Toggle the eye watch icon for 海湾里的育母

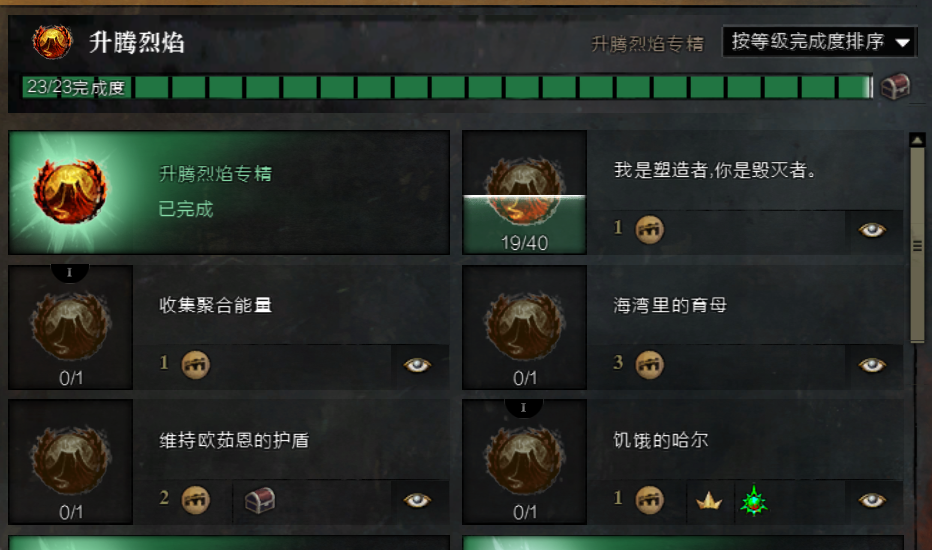(x=872, y=364)
